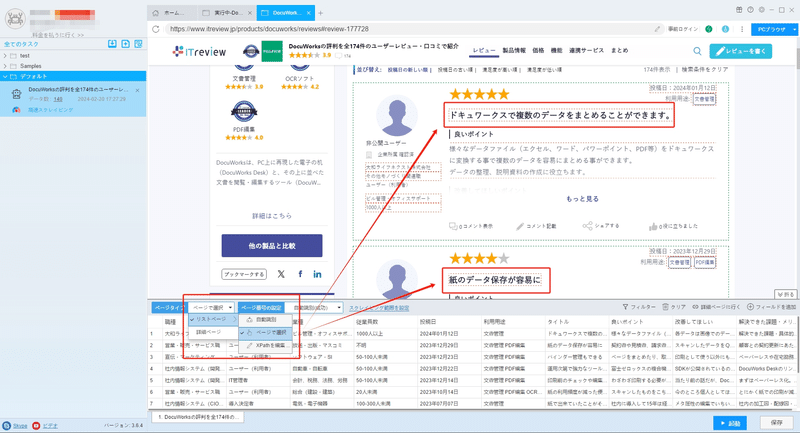Open the PCブラウザ dropdown arrow

pyautogui.click(x=794, y=30)
